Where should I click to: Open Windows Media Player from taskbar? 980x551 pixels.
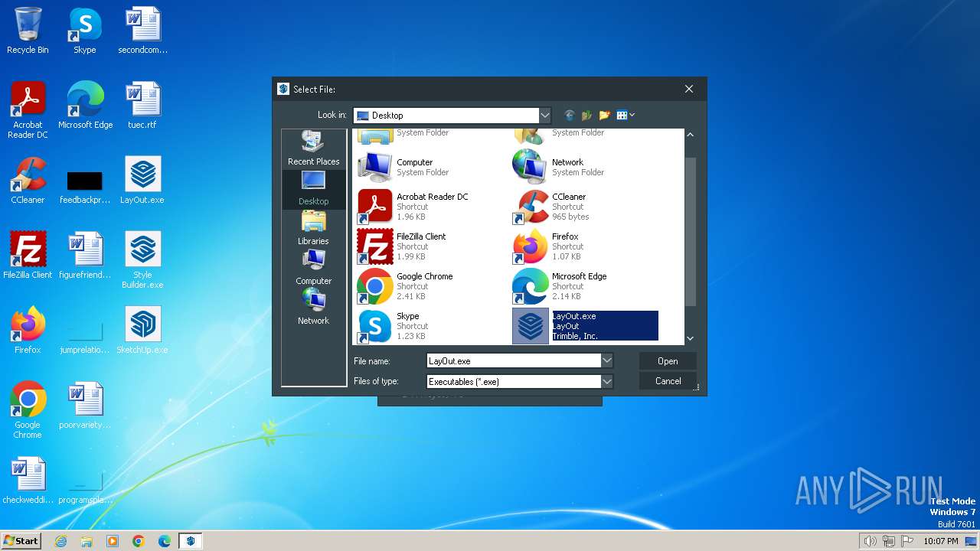pyautogui.click(x=113, y=541)
